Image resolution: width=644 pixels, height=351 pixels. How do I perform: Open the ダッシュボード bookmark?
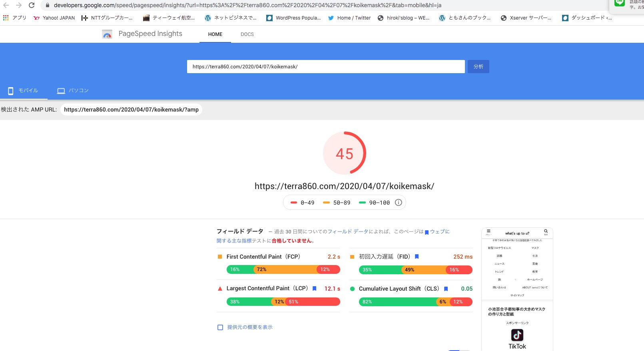[587, 18]
